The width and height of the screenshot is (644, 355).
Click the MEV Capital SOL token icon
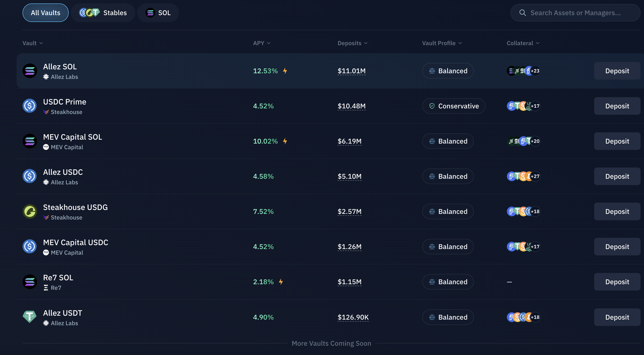30,141
